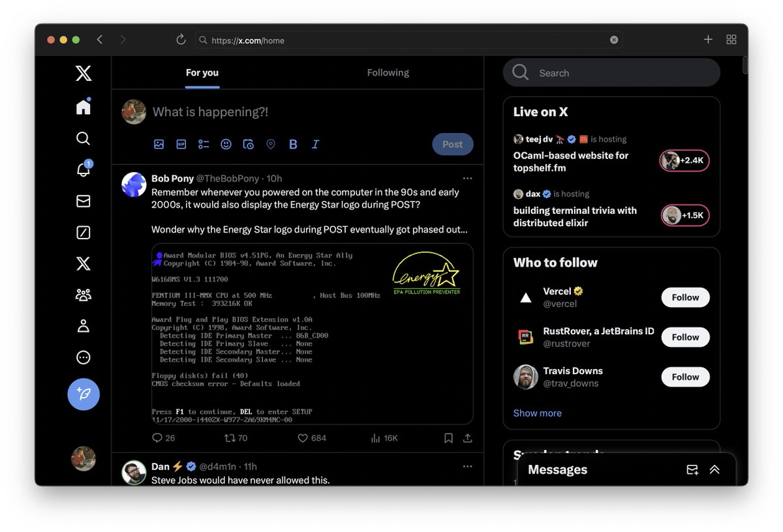Open Notifications bell icon
This screenshot has width=783, height=532.
pyautogui.click(x=84, y=170)
